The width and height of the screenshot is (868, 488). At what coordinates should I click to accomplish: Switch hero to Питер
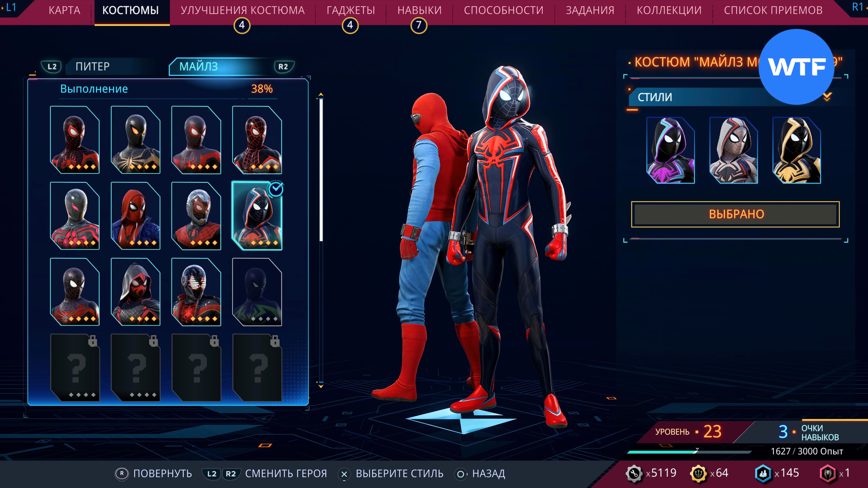[92, 66]
